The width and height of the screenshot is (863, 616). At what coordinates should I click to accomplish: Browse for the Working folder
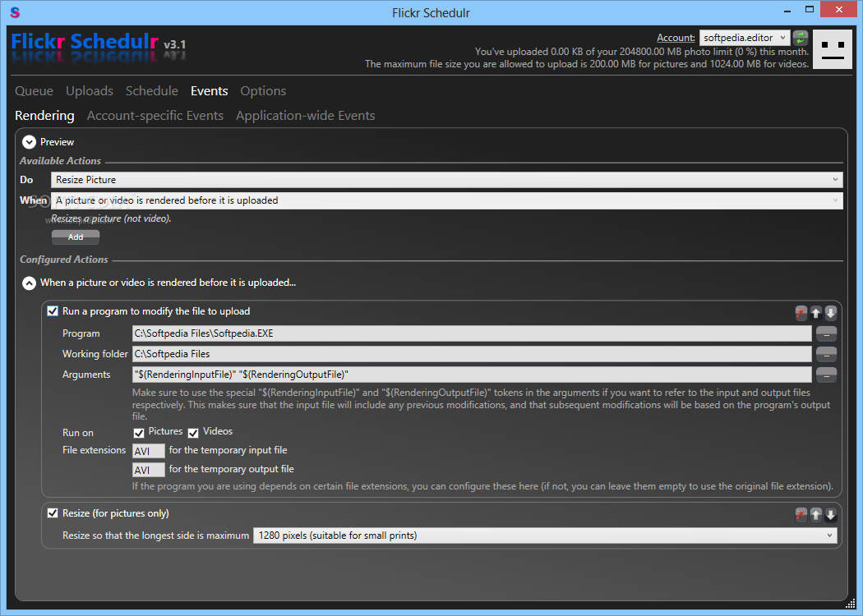tap(826, 354)
